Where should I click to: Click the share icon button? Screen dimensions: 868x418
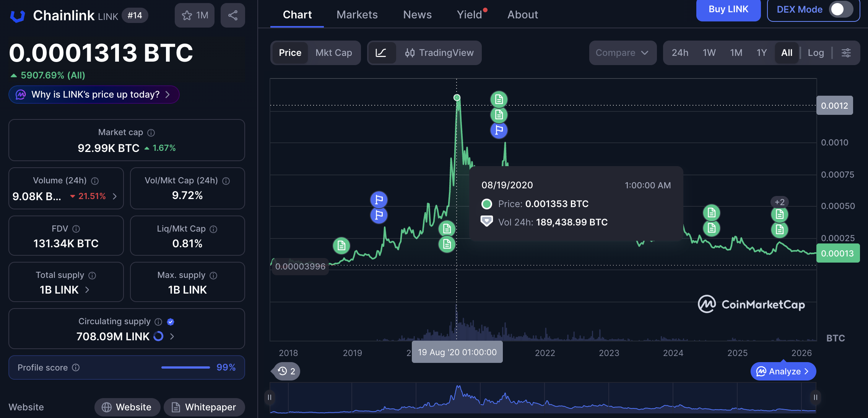(232, 15)
